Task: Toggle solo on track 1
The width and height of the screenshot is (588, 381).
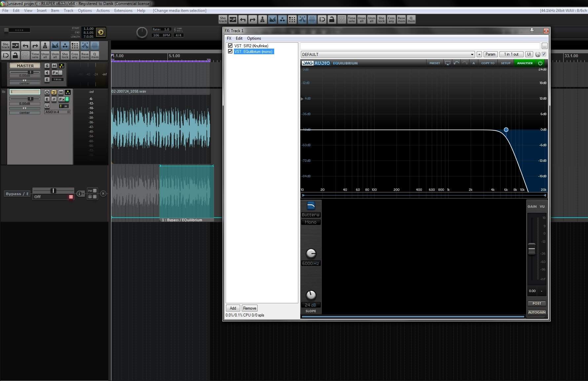Action: click(54, 92)
